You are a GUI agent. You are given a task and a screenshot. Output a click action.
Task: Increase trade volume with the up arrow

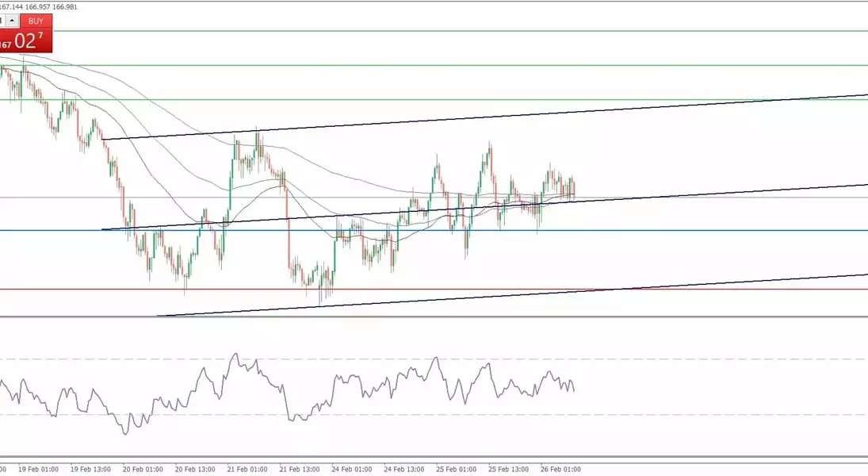13,21
